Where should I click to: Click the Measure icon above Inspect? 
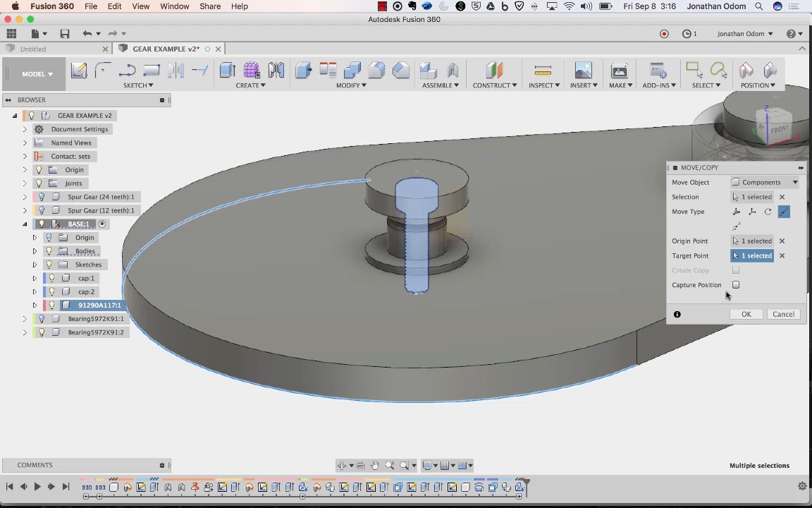point(543,70)
